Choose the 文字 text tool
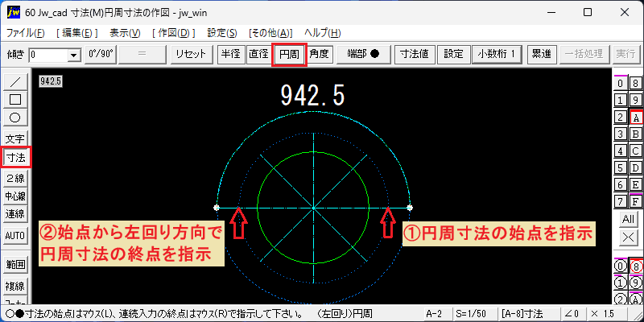The image size is (644, 322). pos(15,138)
